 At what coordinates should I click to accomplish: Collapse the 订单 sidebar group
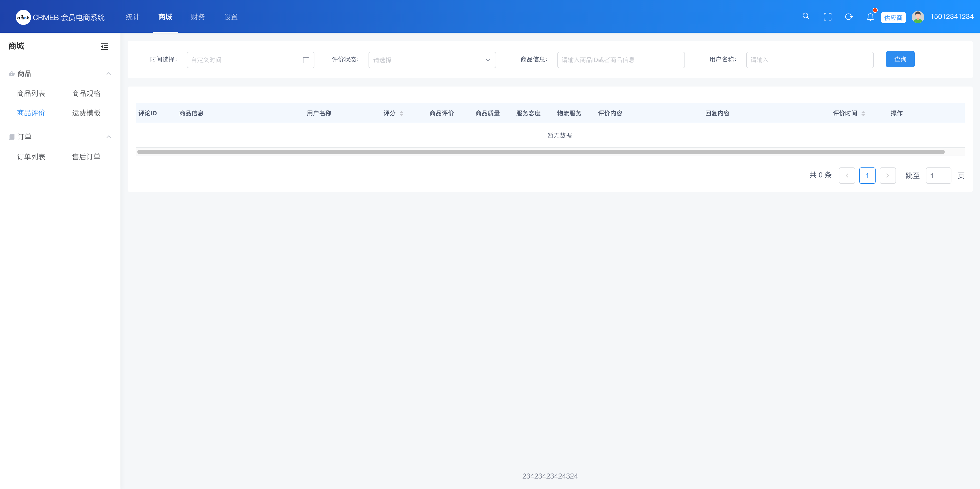(109, 137)
